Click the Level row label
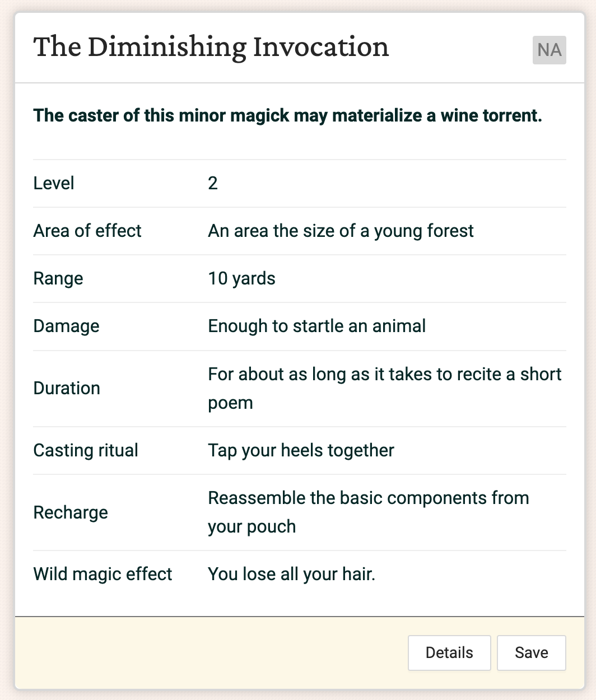Image resolution: width=596 pixels, height=700 pixels. (54, 183)
